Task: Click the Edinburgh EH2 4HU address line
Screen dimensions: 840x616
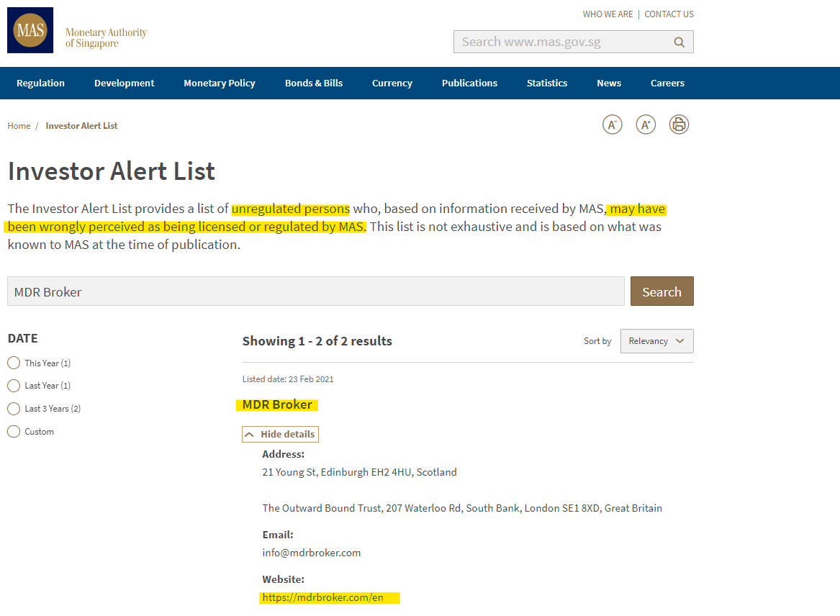Action: click(x=359, y=473)
